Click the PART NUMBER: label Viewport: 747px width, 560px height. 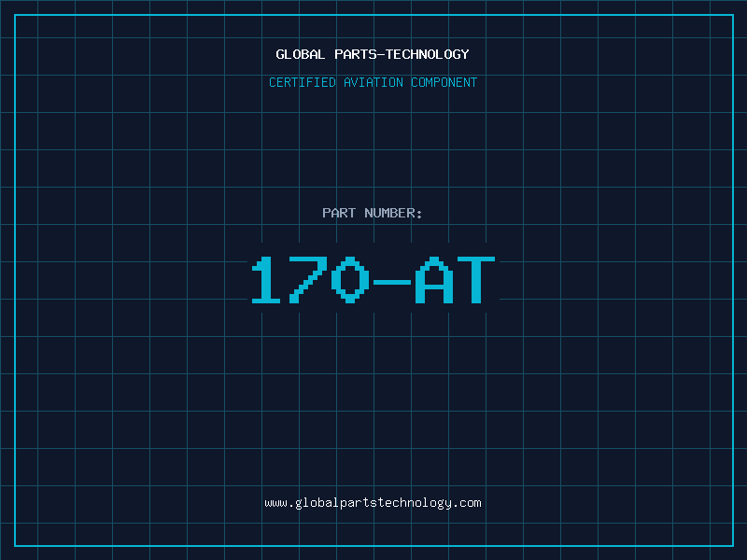[373, 213]
